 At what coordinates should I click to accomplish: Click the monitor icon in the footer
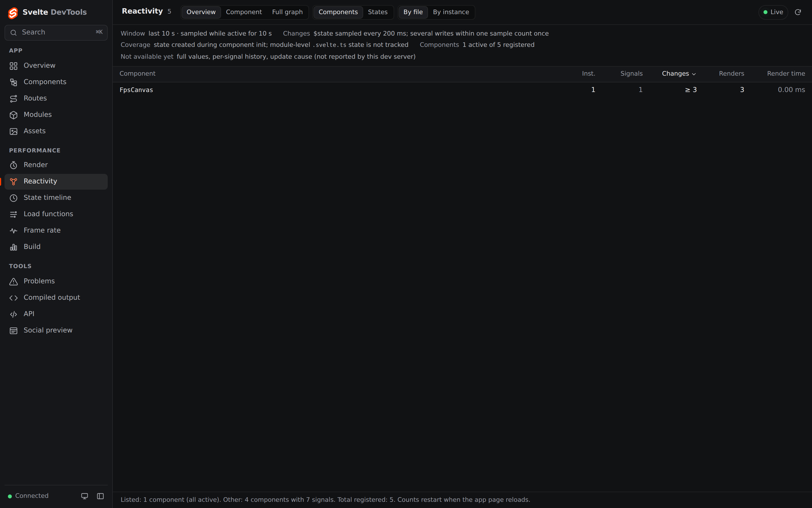point(85,496)
